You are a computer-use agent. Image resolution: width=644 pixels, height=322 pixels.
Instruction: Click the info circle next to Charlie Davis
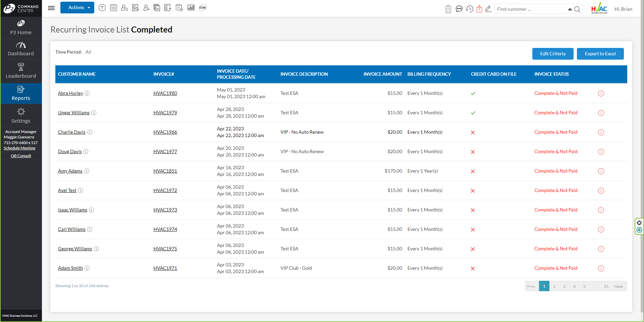[90, 132]
